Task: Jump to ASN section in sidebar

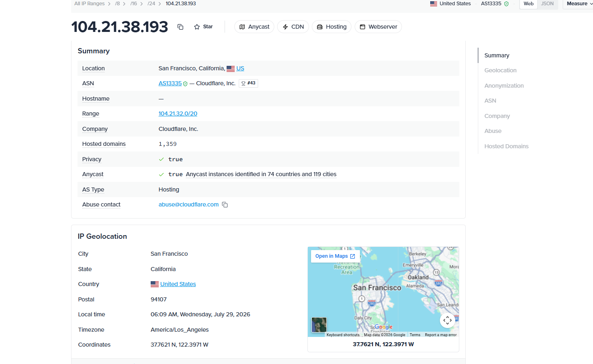Action: pyautogui.click(x=490, y=101)
